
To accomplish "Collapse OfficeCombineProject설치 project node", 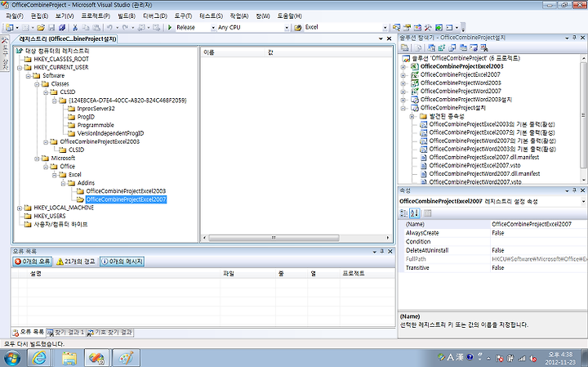I will [x=403, y=108].
